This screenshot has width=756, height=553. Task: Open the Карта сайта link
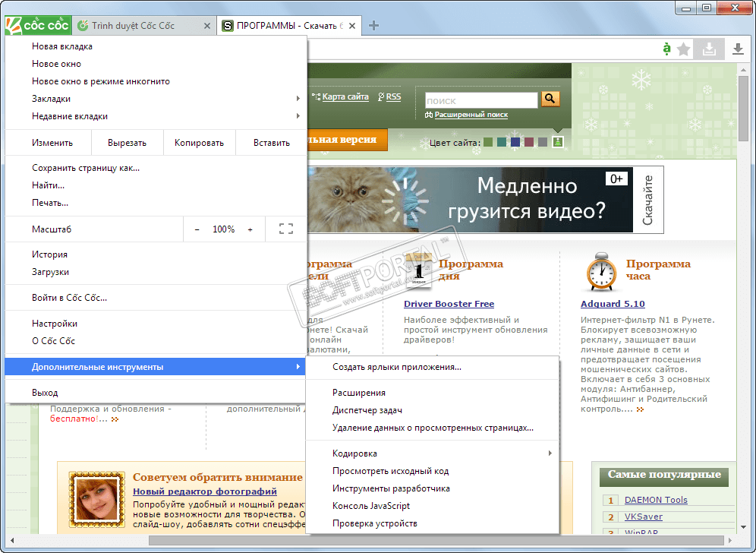[x=345, y=96]
